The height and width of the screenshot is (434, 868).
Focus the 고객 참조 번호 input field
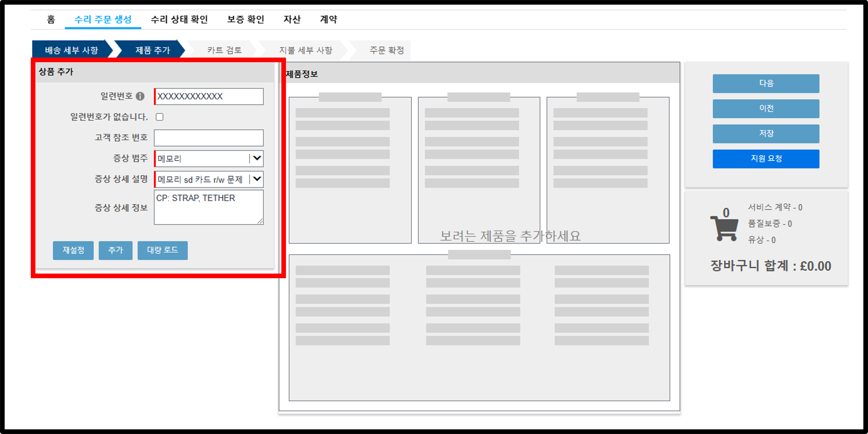209,138
